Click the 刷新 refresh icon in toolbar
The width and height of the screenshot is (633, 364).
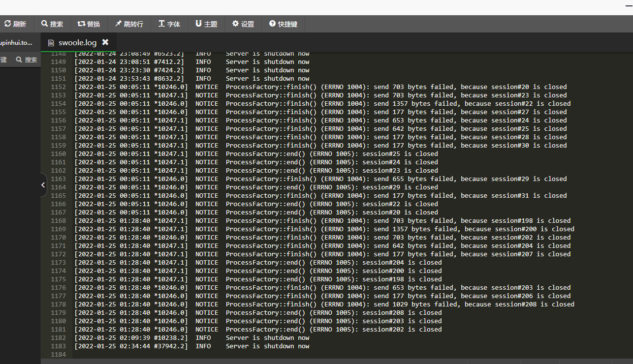click(7, 24)
